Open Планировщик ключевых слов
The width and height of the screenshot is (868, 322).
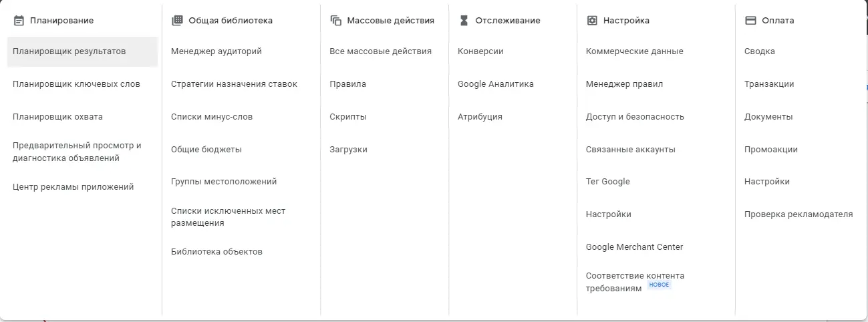tap(77, 84)
